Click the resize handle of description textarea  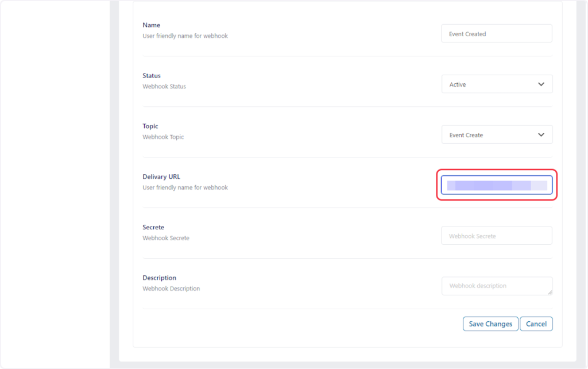[x=550, y=293]
